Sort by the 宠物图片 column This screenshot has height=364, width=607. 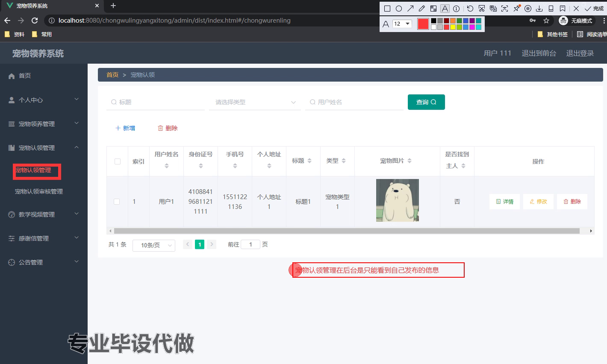click(410, 161)
